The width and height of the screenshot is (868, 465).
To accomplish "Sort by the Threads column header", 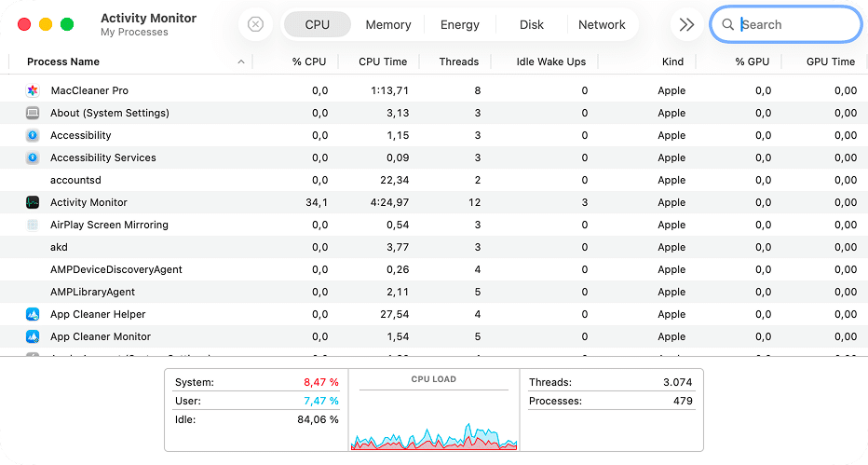I will click(459, 62).
